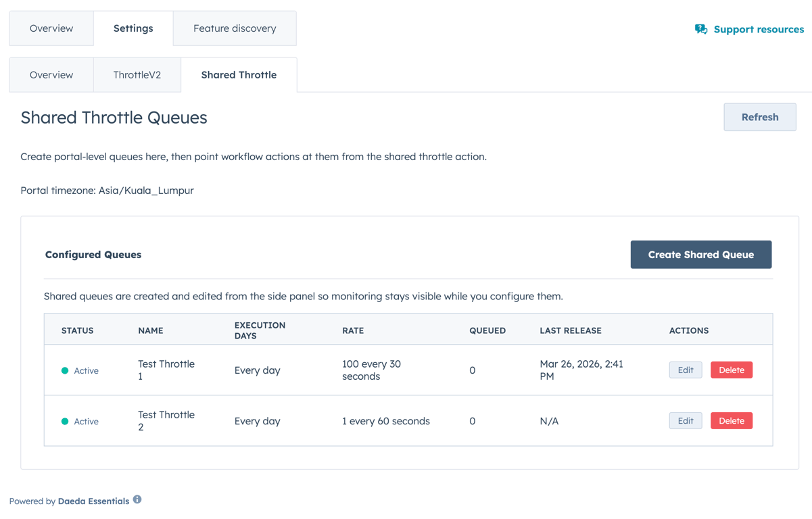Image resolution: width=812 pixels, height=519 pixels.
Task: Select the Shared Throttle tab
Action: pos(238,75)
